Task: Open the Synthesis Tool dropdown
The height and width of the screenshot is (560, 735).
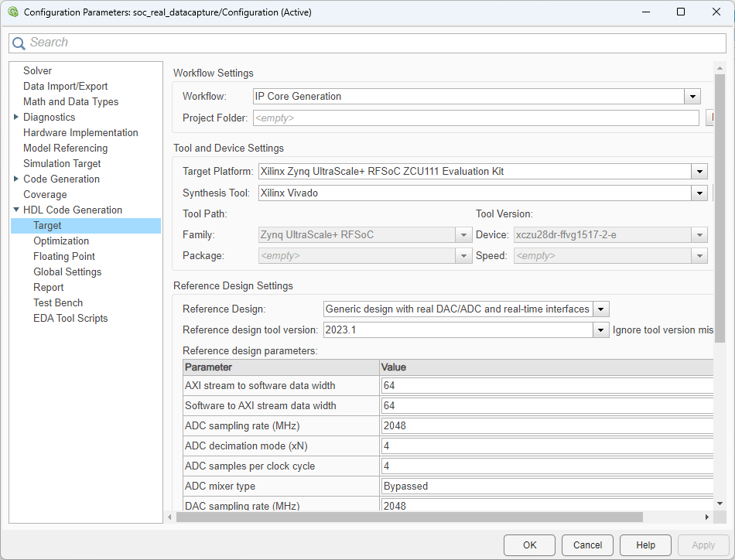Action: (x=699, y=193)
